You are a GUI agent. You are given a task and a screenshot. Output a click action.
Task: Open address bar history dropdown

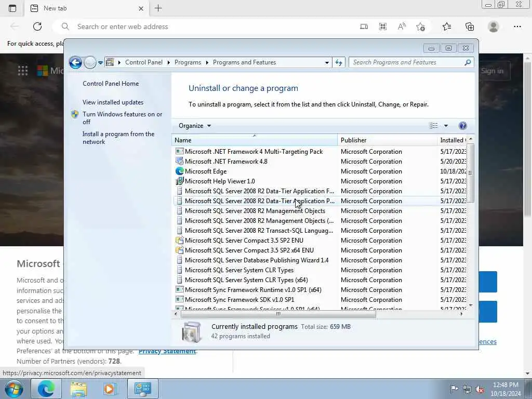pos(327,62)
